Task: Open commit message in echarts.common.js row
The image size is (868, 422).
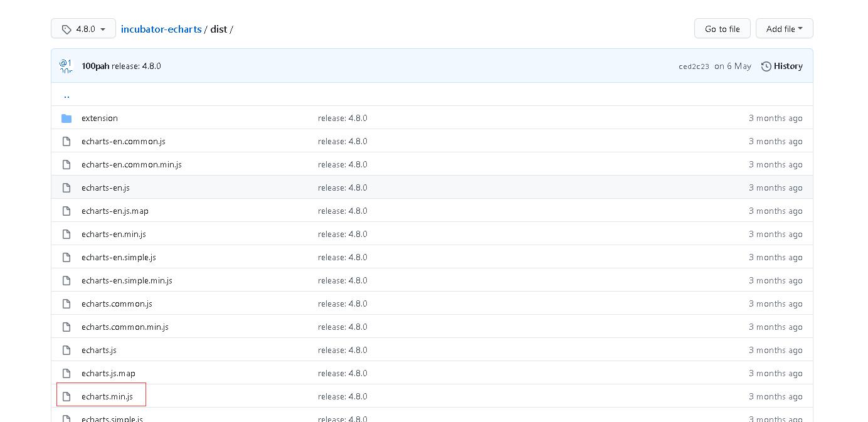Action: [342, 303]
